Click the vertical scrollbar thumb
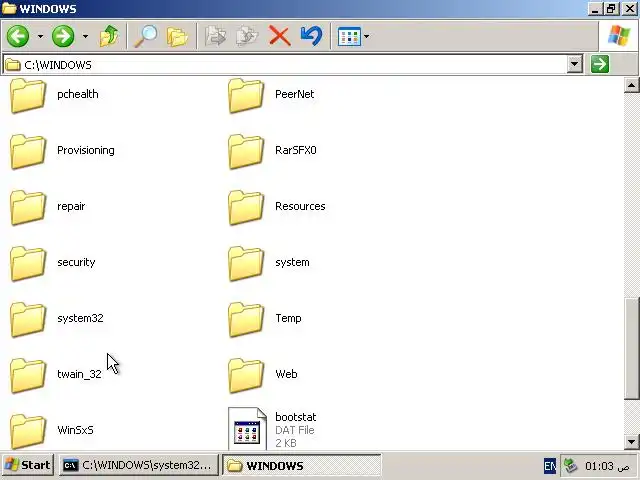Viewport: 640px width, 480px height. coord(632,349)
